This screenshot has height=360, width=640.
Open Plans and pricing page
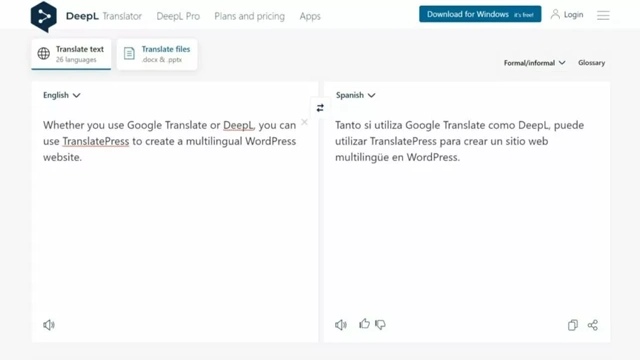(249, 16)
